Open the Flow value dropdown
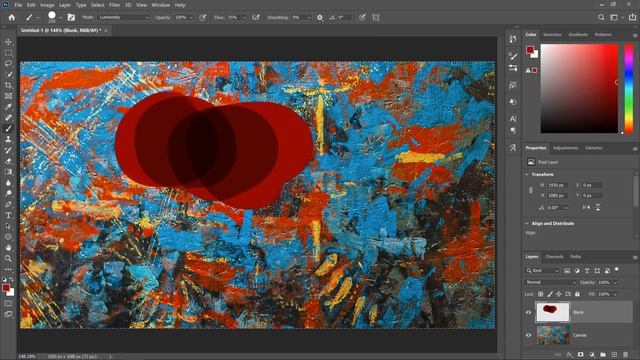The width and height of the screenshot is (640, 360). pos(244,18)
